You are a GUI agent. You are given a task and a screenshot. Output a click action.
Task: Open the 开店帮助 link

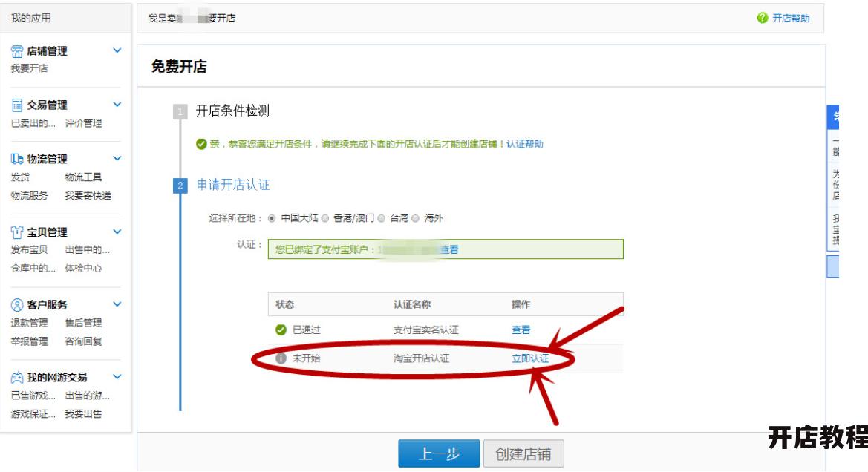tap(791, 19)
